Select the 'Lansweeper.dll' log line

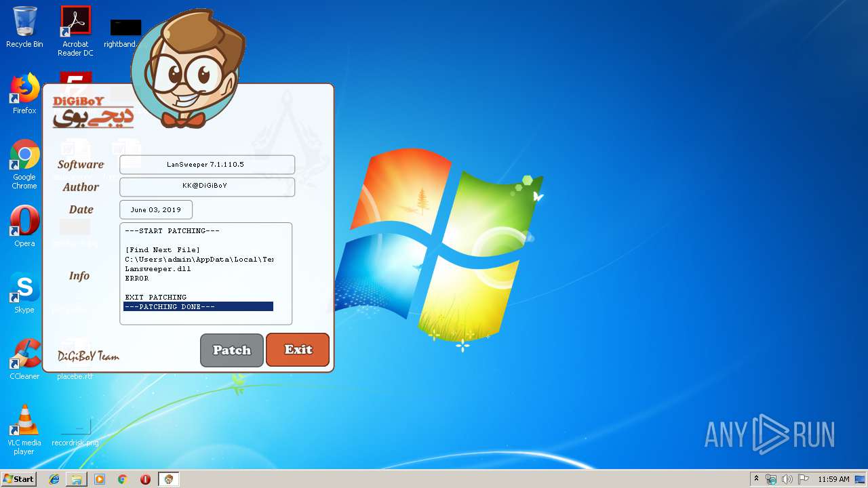[158, 269]
